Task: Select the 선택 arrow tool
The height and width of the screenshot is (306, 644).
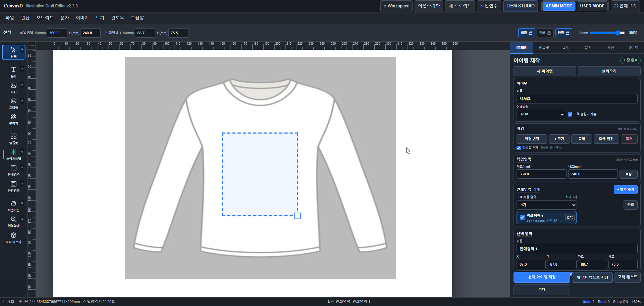Action: pos(13,52)
